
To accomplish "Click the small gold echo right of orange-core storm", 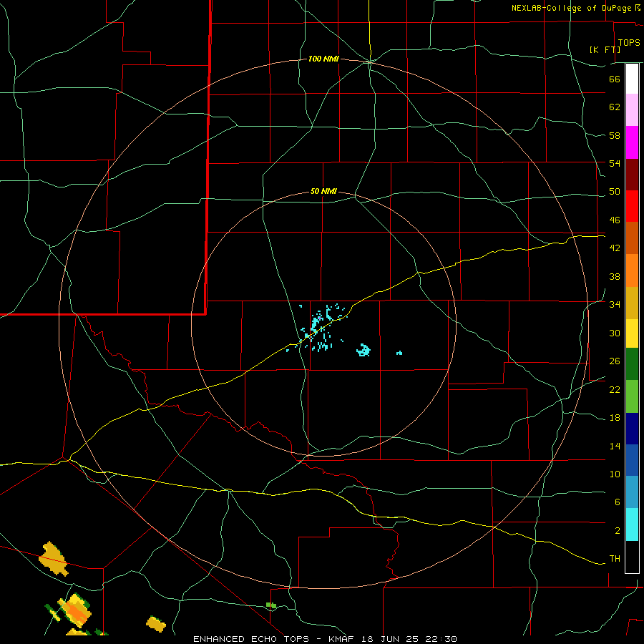I will click(x=156, y=624).
